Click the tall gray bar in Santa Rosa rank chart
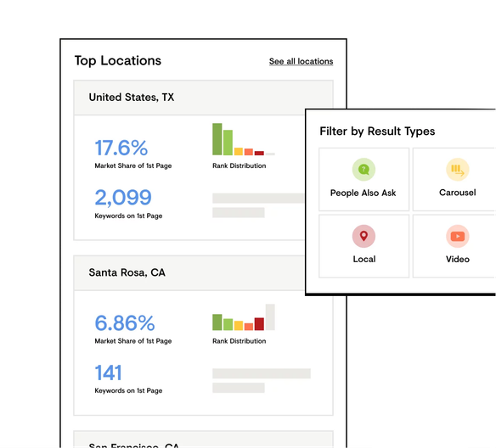Screen dimensions: 496x448 pos(270,316)
